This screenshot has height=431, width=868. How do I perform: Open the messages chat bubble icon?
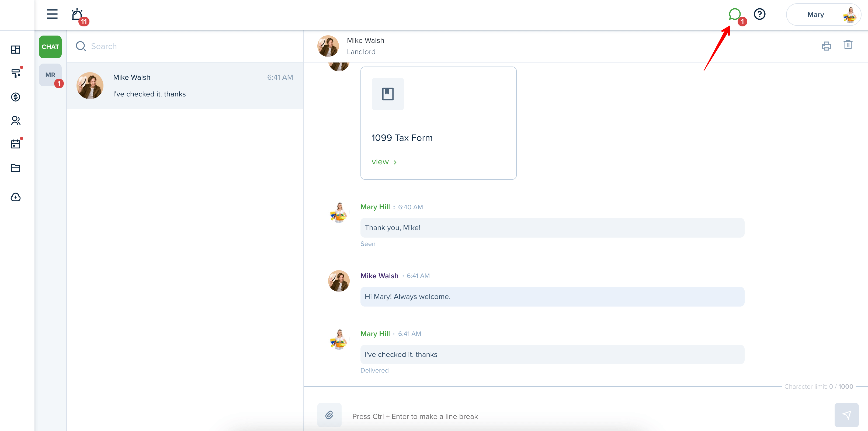[735, 14]
